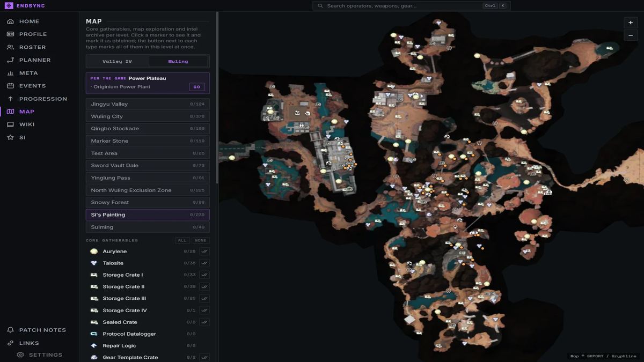The image size is (644, 362).
Task: Open Settings via the gear icon
Action: 20,355
